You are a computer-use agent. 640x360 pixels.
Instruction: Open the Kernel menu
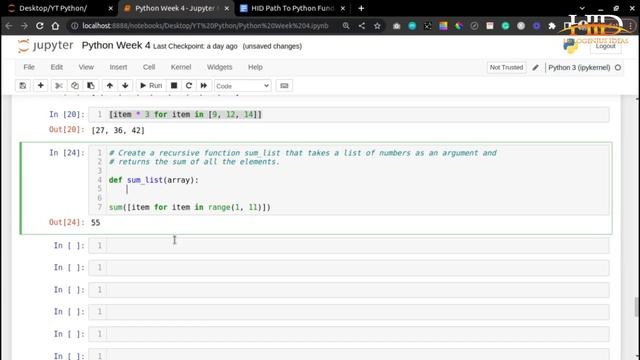181,67
